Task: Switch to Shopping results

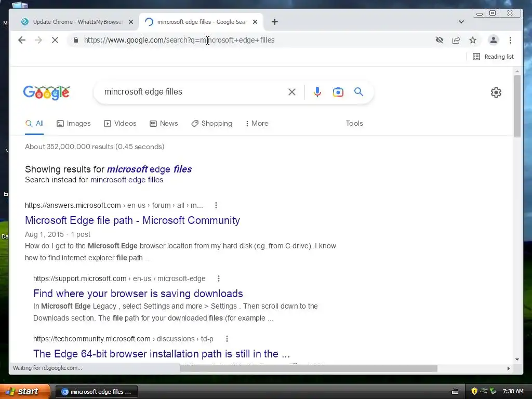Action: [212, 124]
